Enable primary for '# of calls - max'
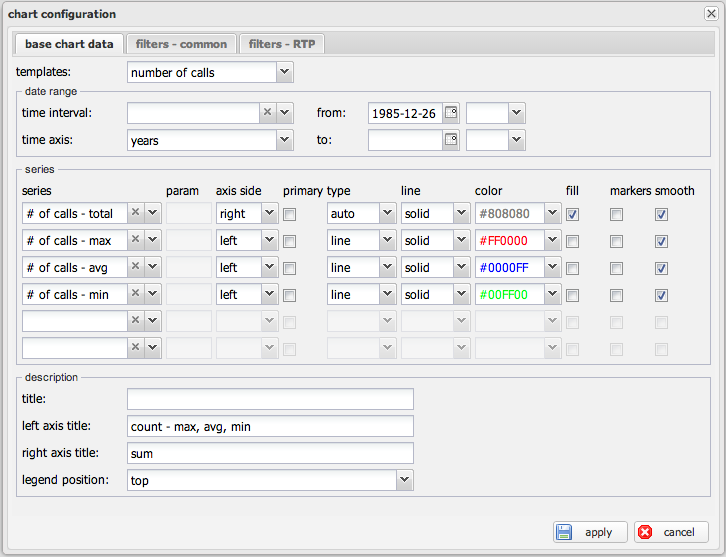The height and width of the screenshot is (557, 726). (x=290, y=241)
